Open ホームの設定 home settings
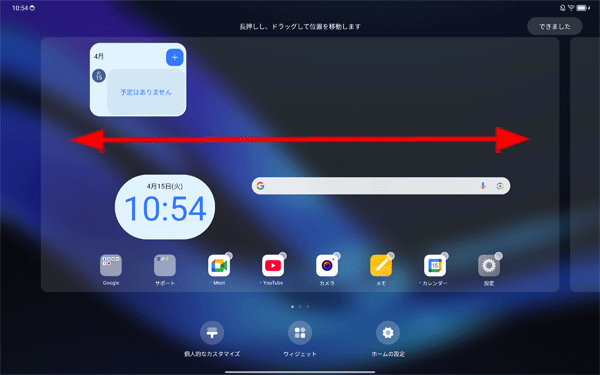 [388, 333]
